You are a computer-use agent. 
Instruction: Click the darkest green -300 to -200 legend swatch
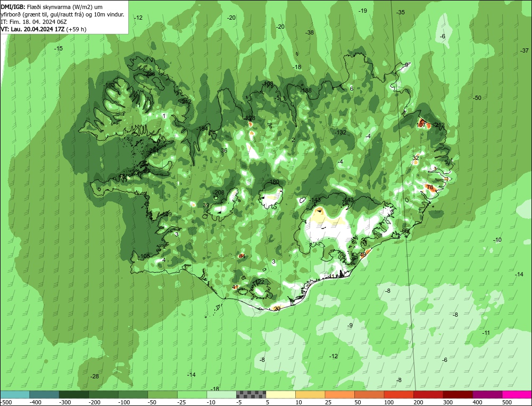click(74, 394)
